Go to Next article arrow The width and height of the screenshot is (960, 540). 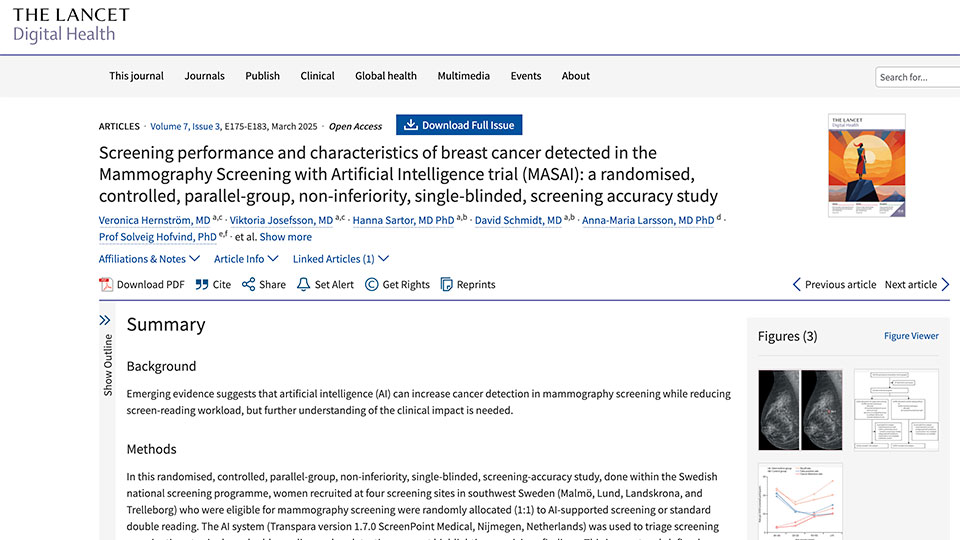(944, 285)
